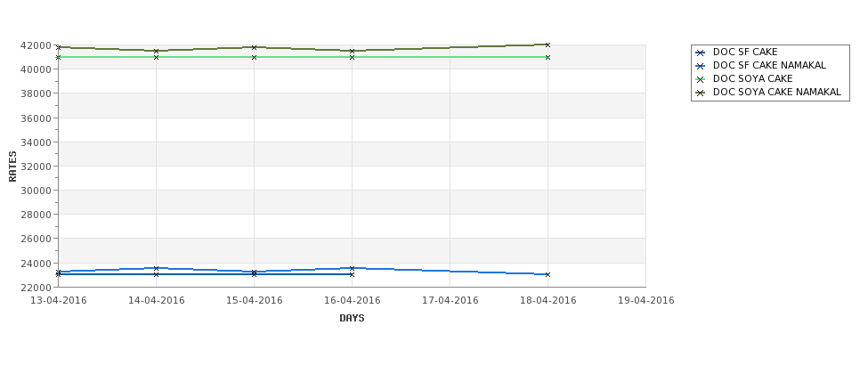Select the DOC SF CAKE legend label
Image resolution: width=868 pixels, height=382 pixels.
pyautogui.click(x=745, y=52)
